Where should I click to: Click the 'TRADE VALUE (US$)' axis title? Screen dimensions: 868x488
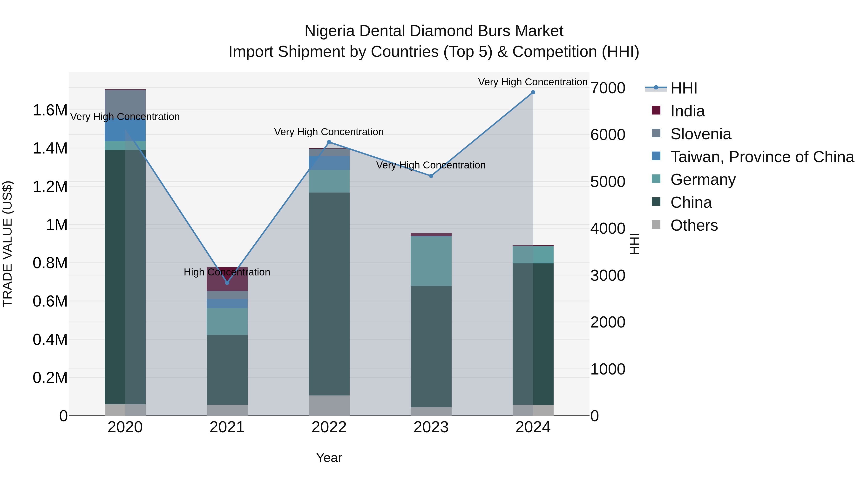pyautogui.click(x=7, y=244)
